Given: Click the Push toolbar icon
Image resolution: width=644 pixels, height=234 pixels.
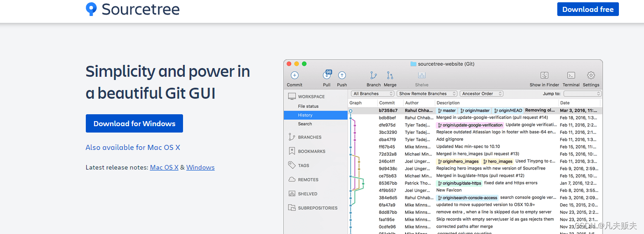Looking at the screenshot, I should 342,75.
